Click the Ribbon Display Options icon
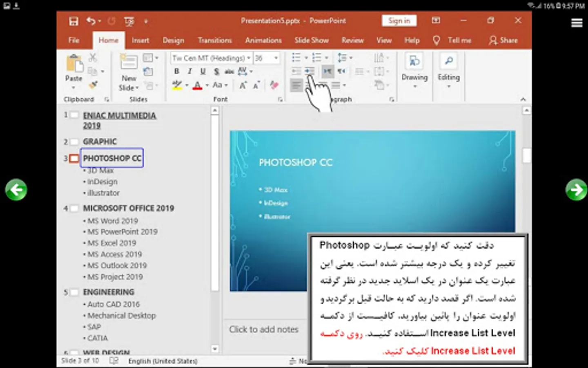 pos(436,20)
